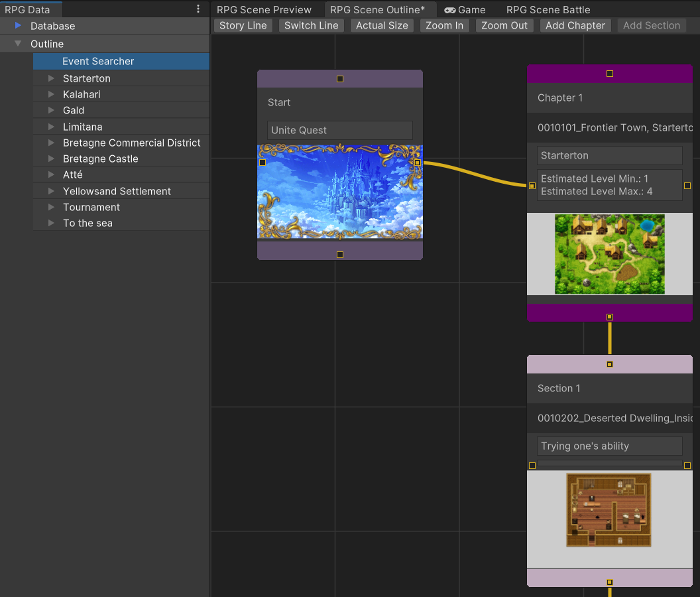Click Zoom In on the outline
The height and width of the screenshot is (597, 700).
(x=444, y=26)
